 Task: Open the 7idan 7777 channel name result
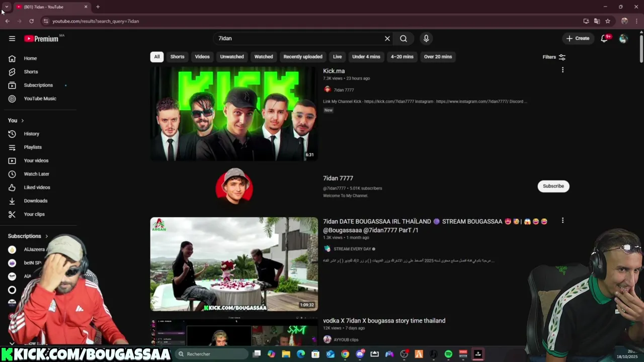coord(338,178)
